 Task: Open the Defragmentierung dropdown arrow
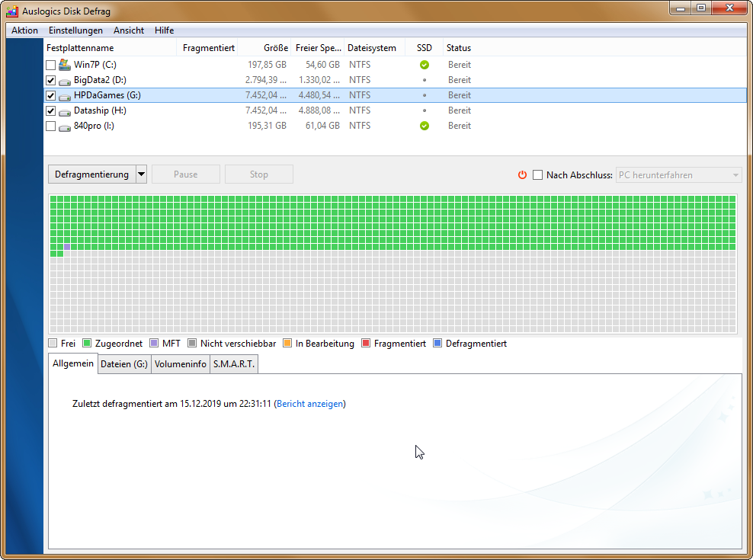point(140,174)
